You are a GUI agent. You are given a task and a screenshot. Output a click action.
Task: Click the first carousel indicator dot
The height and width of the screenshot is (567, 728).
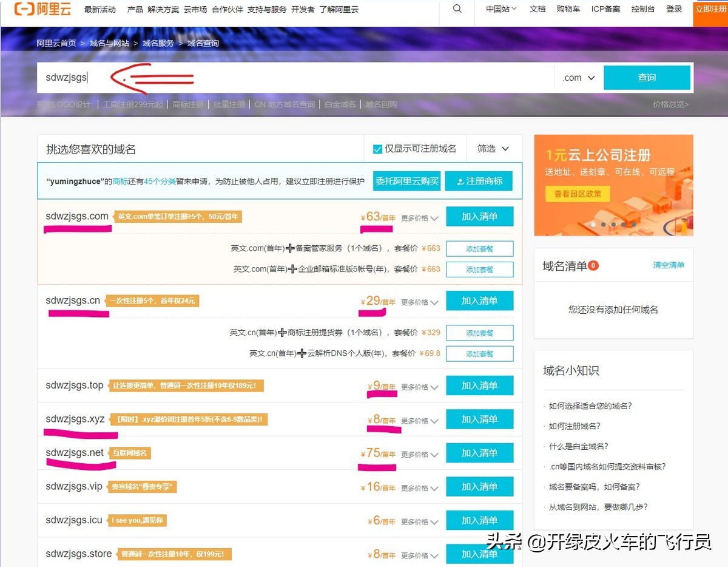tap(593, 224)
